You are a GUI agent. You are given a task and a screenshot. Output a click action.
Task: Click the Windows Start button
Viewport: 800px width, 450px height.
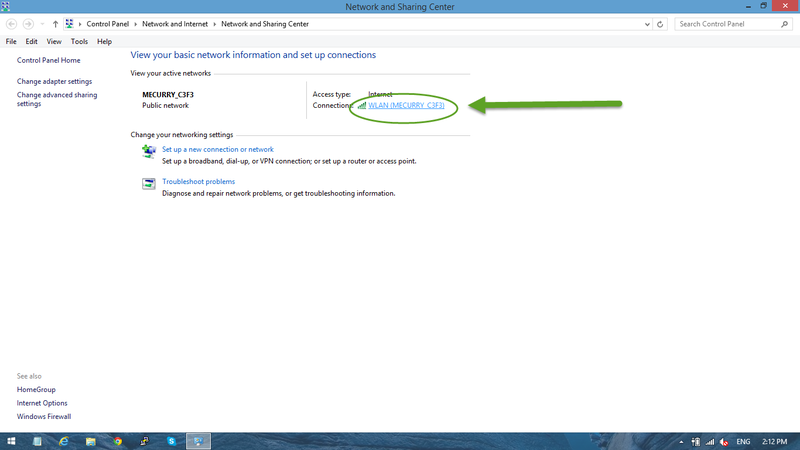pyautogui.click(x=11, y=441)
